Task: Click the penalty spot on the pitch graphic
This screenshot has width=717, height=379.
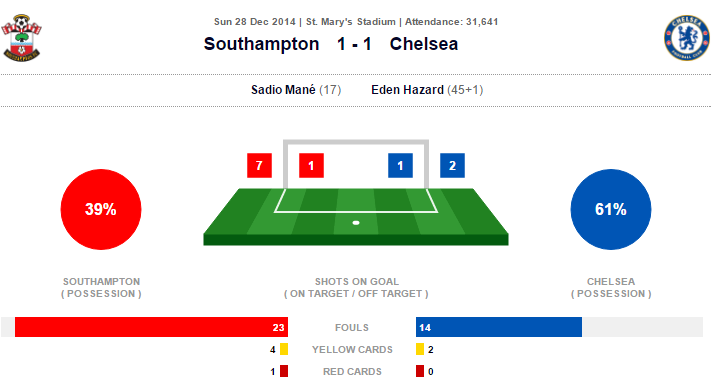Action: (x=356, y=223)
